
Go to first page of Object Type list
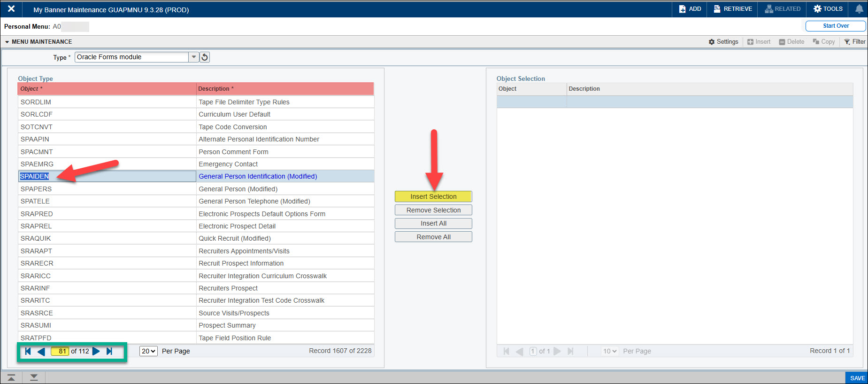coord(28,351)
